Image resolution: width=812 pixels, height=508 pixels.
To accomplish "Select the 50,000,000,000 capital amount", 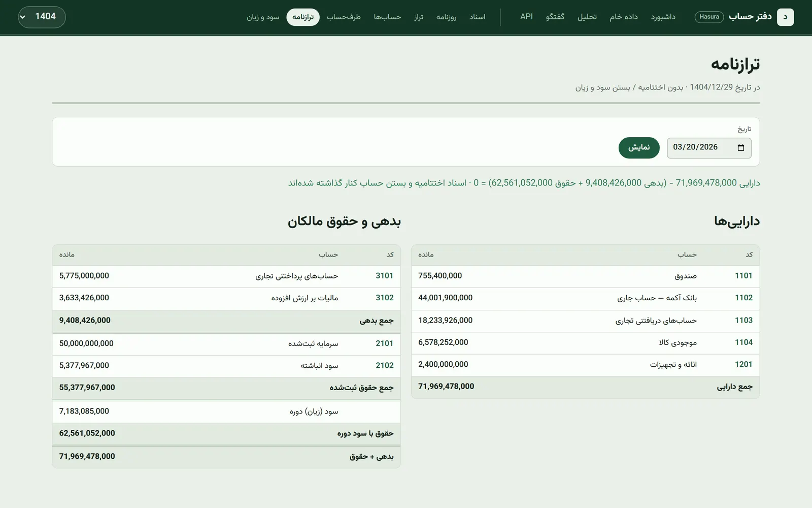I will click(x=86, y=343).
